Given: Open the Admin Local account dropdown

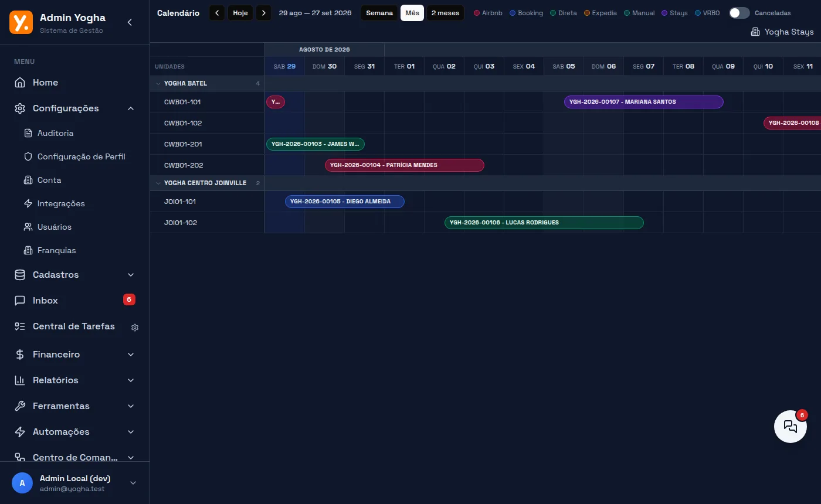Looking at the screenshot, I should pos(133,483).
